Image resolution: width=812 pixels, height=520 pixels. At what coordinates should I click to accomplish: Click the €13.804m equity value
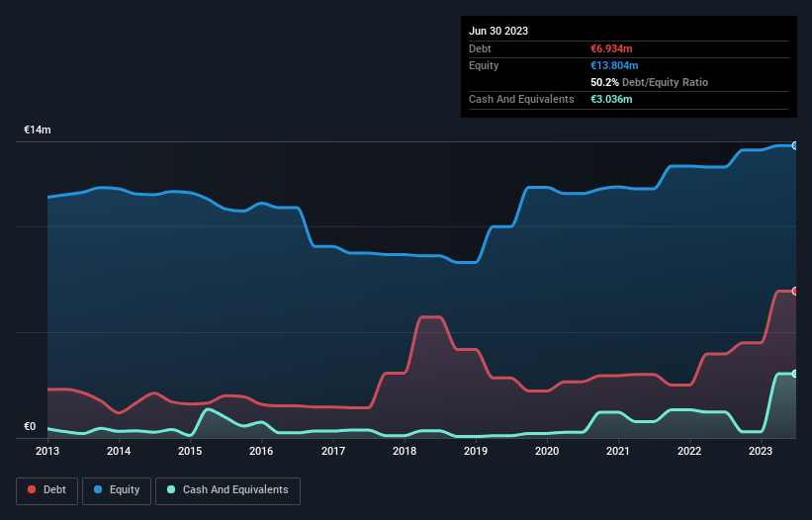[x=614, y=65]
